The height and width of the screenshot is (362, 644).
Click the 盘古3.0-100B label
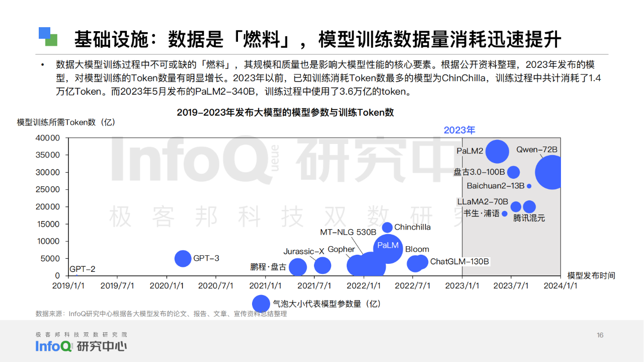tap(479, 172)
